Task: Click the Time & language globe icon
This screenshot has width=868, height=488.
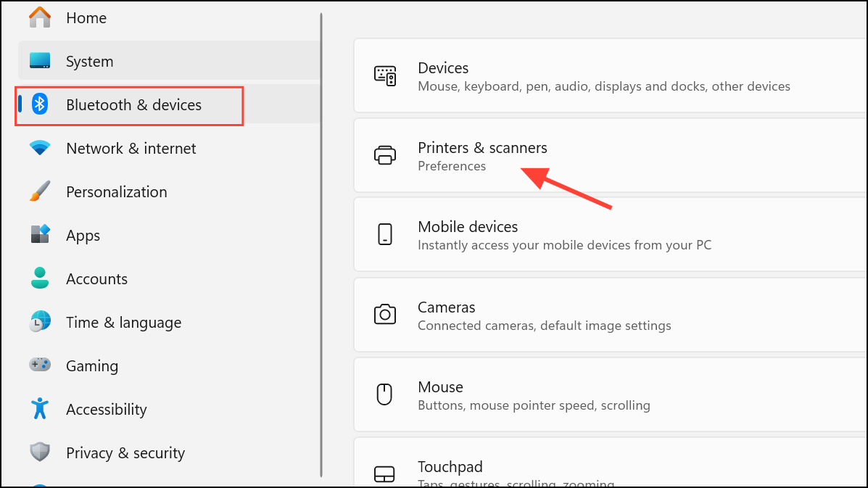Action: point(40,322)
